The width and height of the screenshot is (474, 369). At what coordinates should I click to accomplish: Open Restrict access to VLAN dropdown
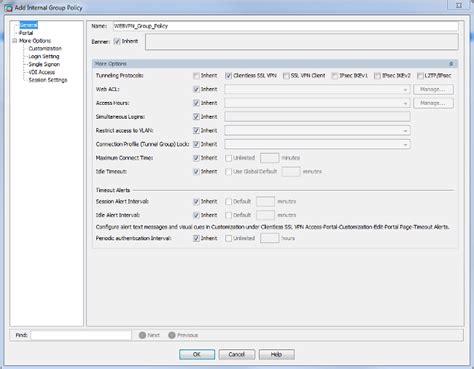coord(317,130)
